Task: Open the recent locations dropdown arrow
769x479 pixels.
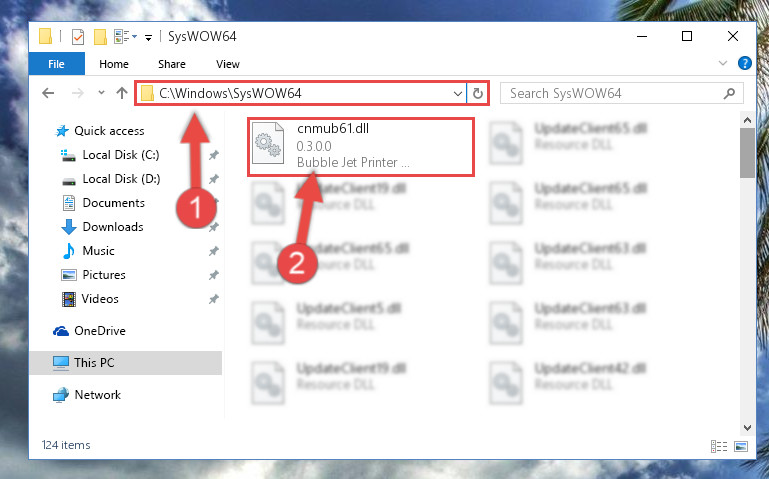Action: pyautogui.click(x=101, y=93)
